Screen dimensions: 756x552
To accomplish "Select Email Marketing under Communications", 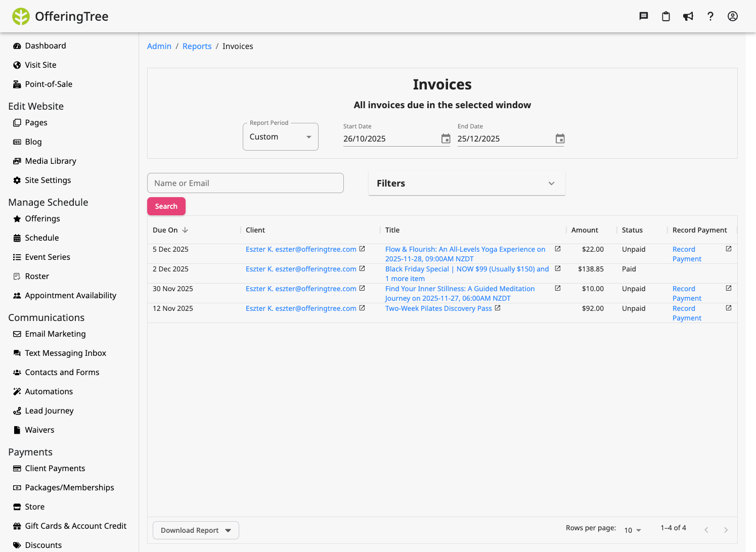I will (55, 334).
